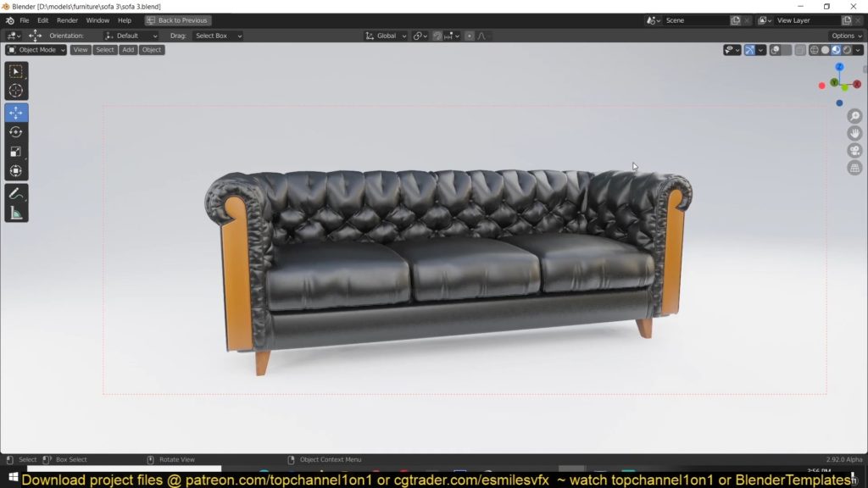The width and height of the screenshot is (868, 488).
Task: Choose the Scale tool
Action: [x=16, y=152]
